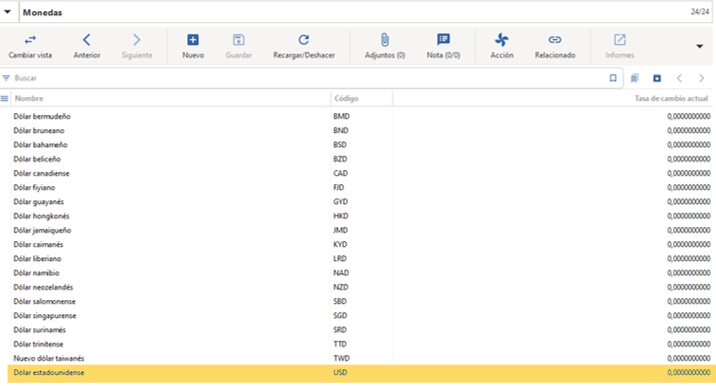The width and height of the screenshot is (716, 386).
Task: Click inside the Buscar search field
Action: [311, 78]
